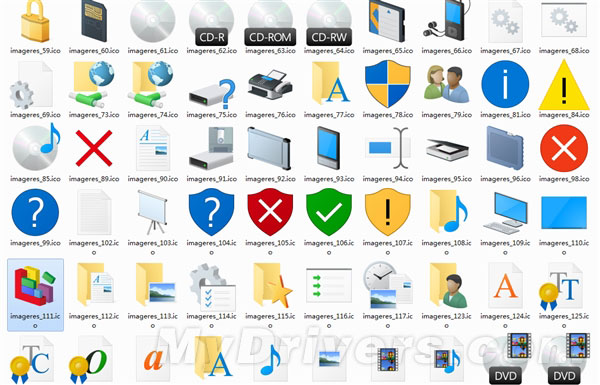Select the two users icon imageres_79.ico

click(447, 84)
